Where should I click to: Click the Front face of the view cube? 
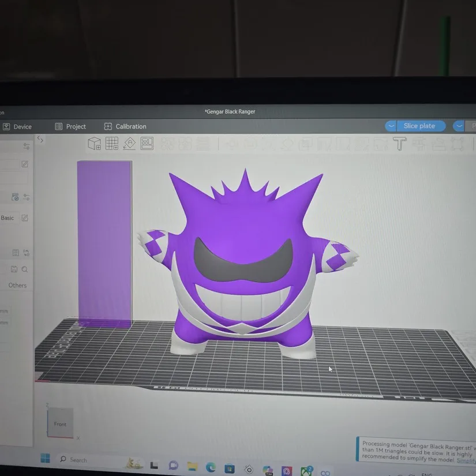tap(60, 423)
